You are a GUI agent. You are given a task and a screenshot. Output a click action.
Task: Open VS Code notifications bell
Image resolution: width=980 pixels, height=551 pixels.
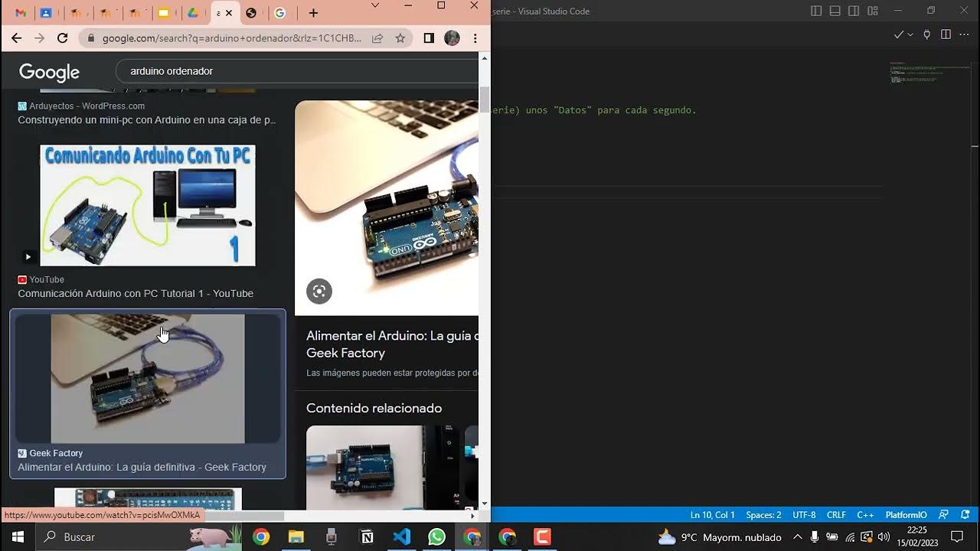(x=965, y=515)
